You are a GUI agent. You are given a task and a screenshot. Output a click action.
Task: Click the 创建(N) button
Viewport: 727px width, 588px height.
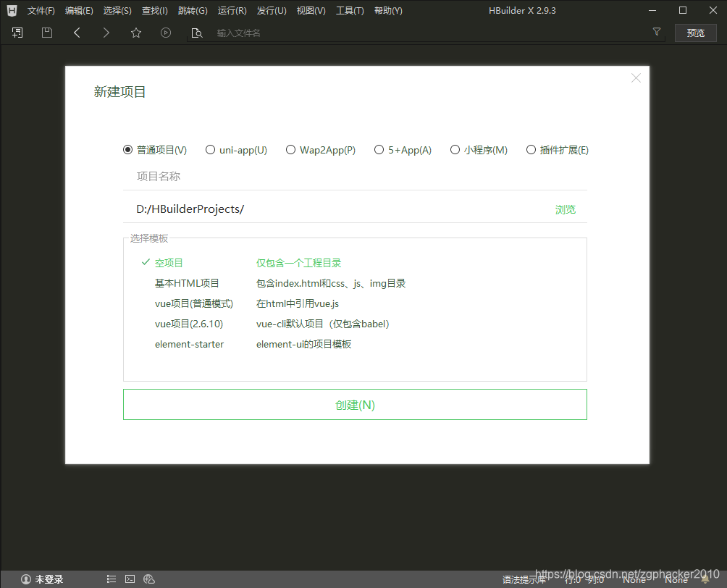(355, 404)
